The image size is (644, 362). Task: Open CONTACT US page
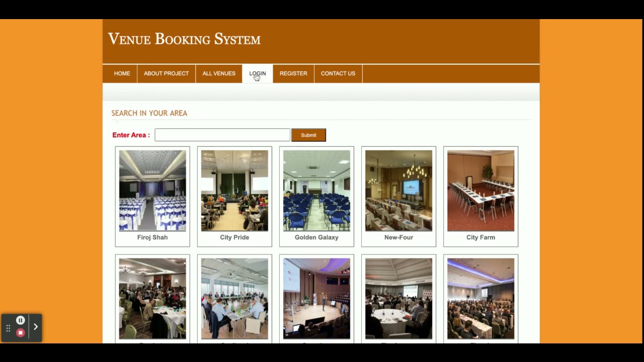click(338, 73)
